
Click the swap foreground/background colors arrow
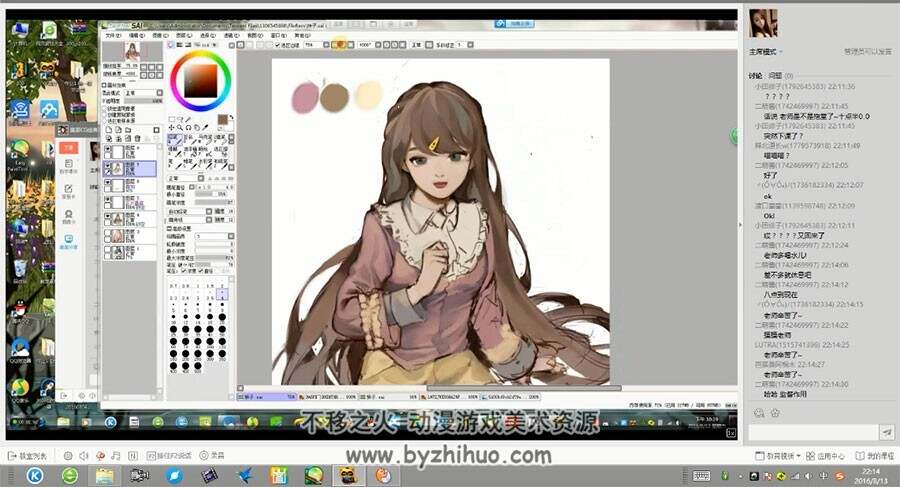(x=231, y=117)
